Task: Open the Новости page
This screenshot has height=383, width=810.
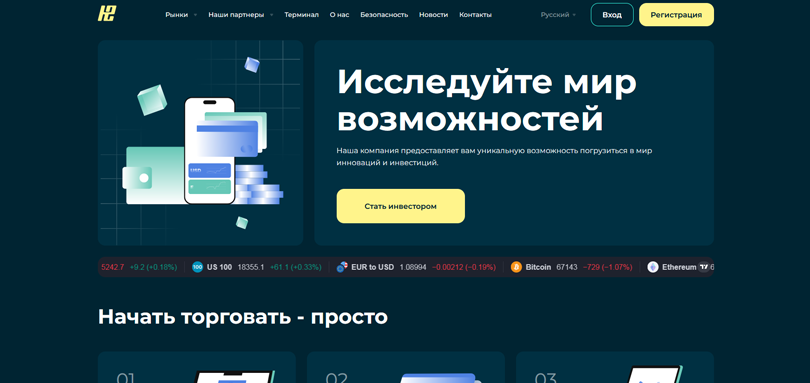Action: [433, 15]
